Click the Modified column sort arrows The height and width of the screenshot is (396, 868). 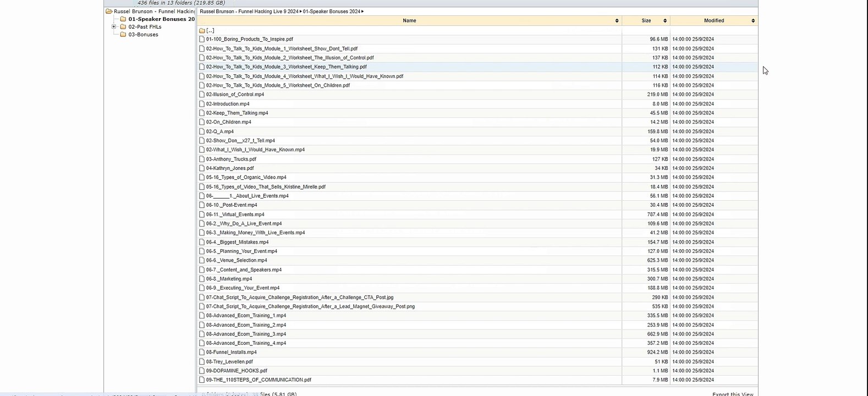coord(753,20)
